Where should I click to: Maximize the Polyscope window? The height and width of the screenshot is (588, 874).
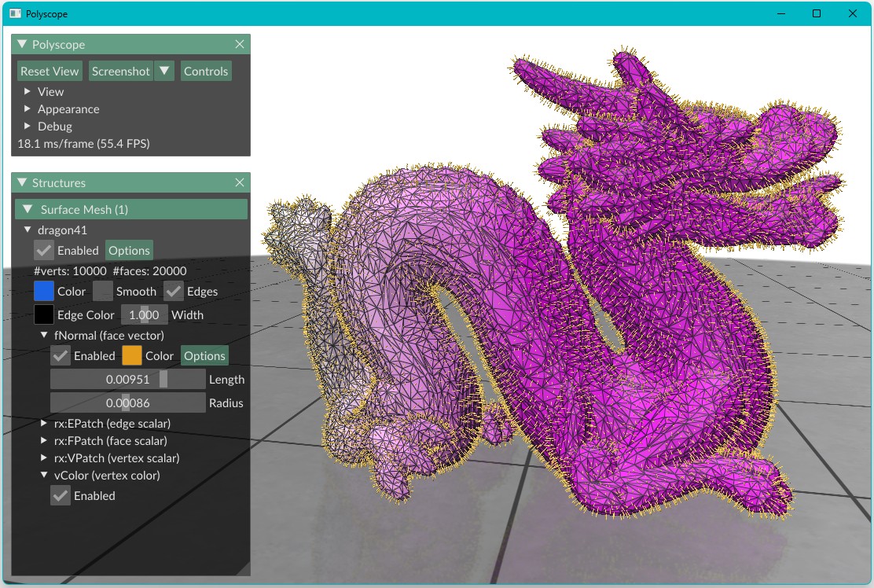[817, 13]
